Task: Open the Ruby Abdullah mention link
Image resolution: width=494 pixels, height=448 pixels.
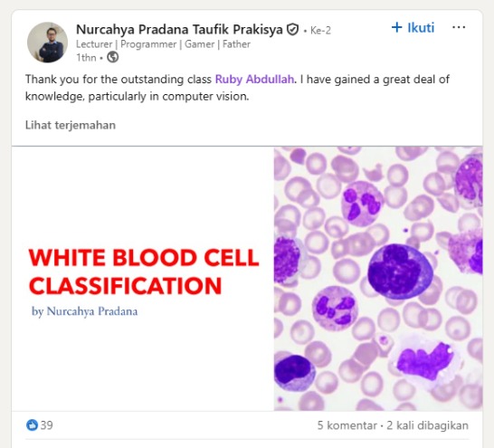Action: tap(254, 79)
